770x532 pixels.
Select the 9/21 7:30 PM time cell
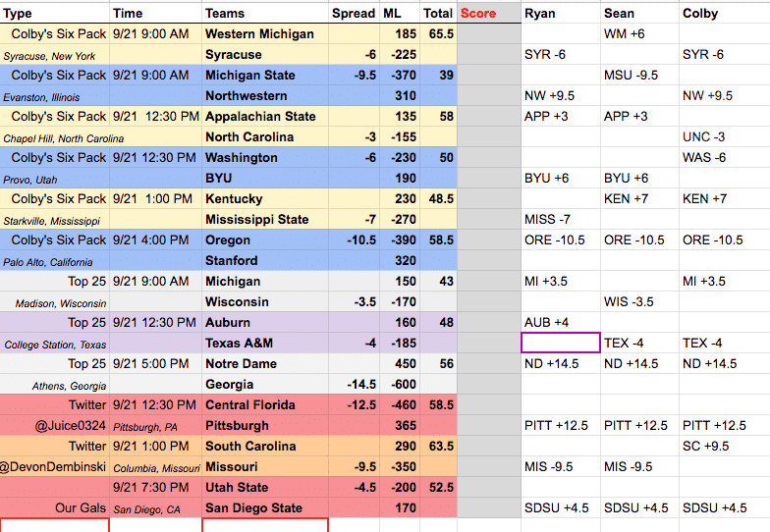[155, 487]
